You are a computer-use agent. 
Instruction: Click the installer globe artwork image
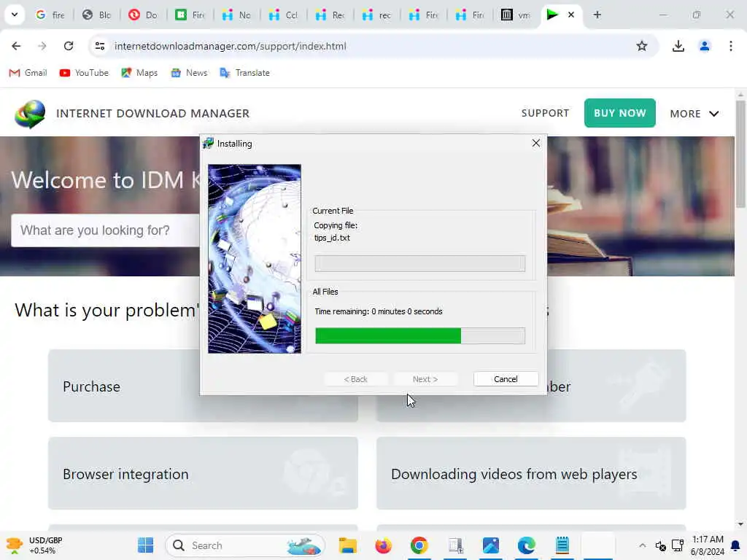[x=255, y=259]
